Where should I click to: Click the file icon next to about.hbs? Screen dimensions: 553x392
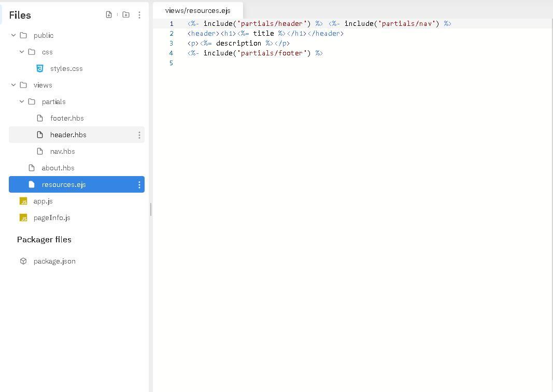click(x=32, y=168)
